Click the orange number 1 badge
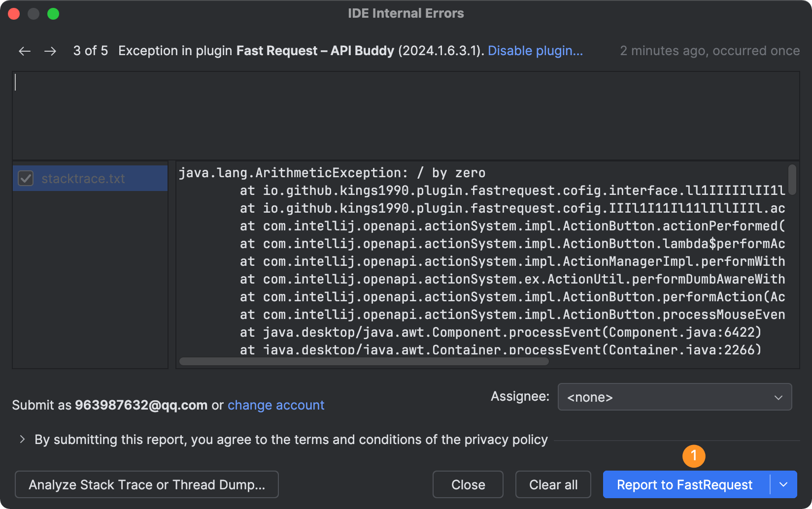Screen dimensions: 812x509 tap(694, 456)
